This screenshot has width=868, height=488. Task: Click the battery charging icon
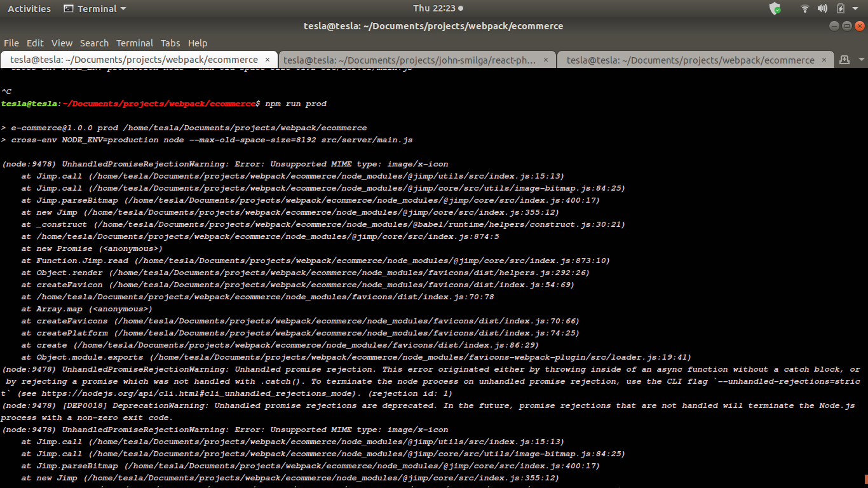(x=840, y=8)
